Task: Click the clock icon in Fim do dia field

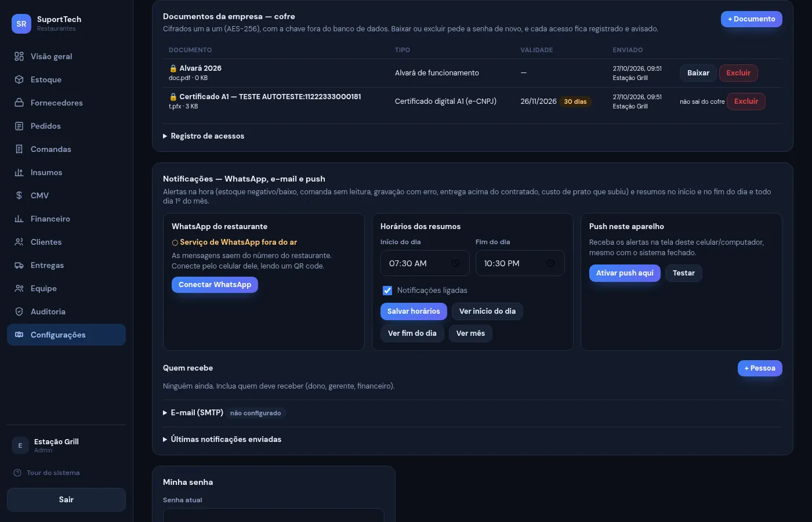Action: (x=550, y=263)
